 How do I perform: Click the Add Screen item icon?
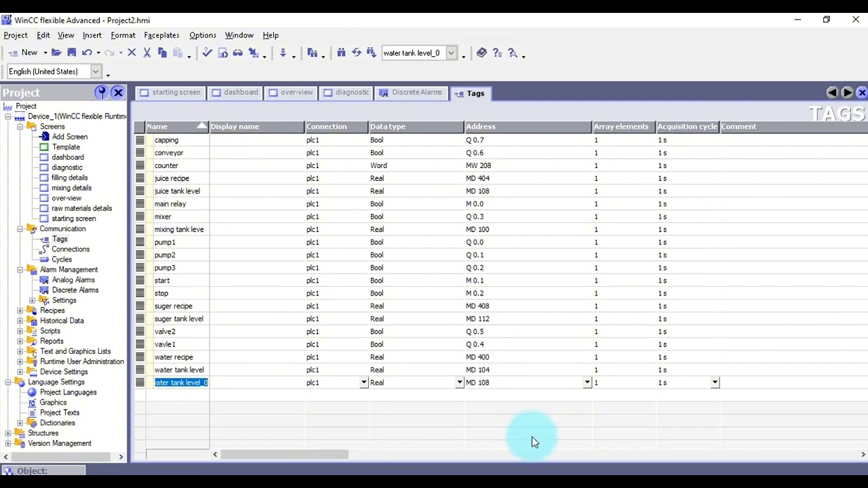[44, 137]
